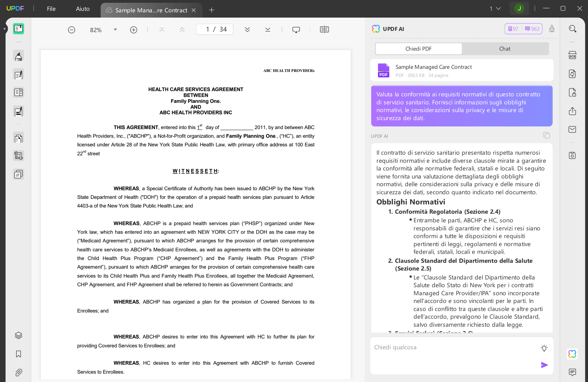Viewport: 588px width, 382px height.
Task: Click the UPDF logo in title bar
Action: [15, 9]
